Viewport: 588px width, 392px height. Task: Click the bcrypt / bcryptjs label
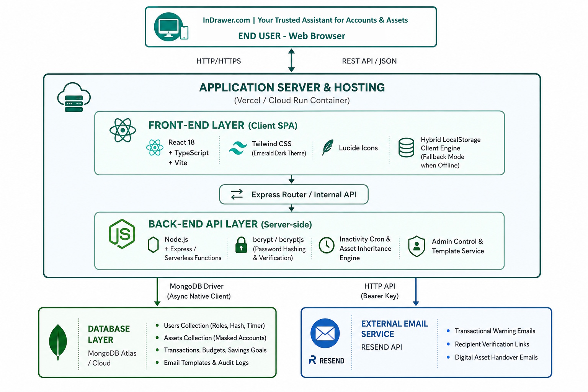pos(278,240)
